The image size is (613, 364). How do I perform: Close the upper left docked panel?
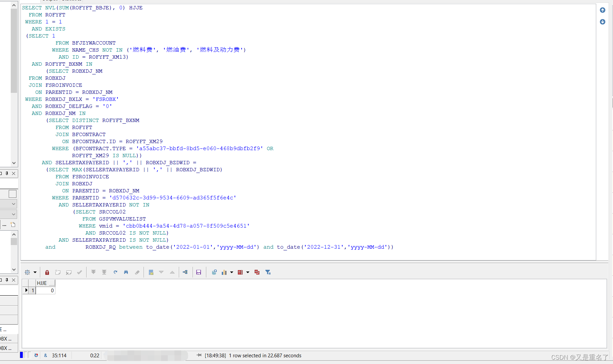point(14,174)
